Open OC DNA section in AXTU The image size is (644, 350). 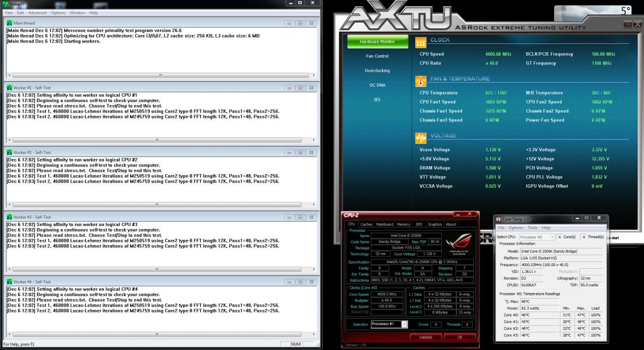[x=377, y=85]
